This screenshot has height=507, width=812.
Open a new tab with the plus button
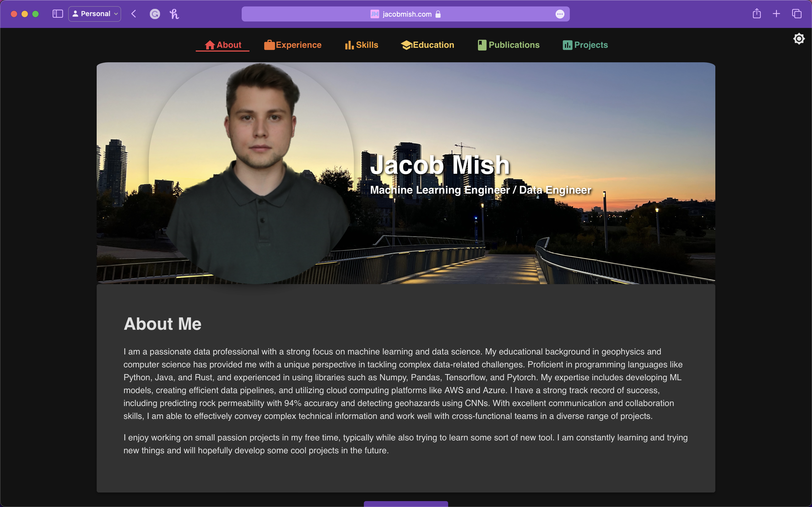776,14
